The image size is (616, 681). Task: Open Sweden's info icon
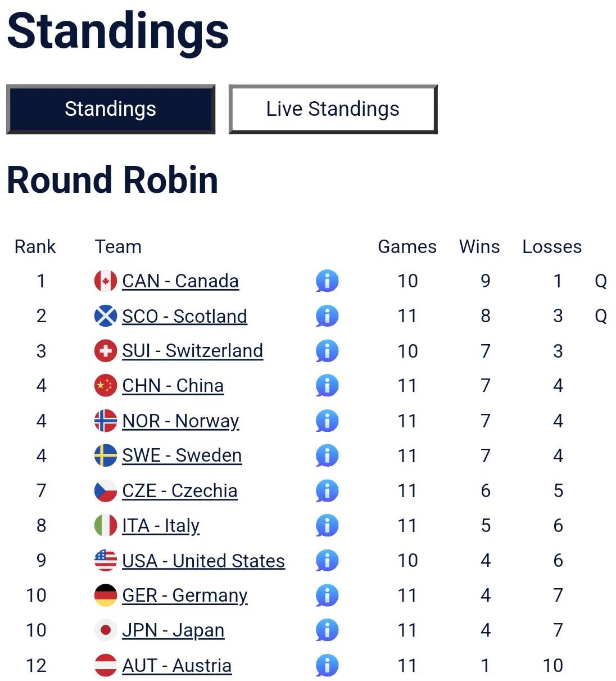pyautogui.click(x=327, y=455)
